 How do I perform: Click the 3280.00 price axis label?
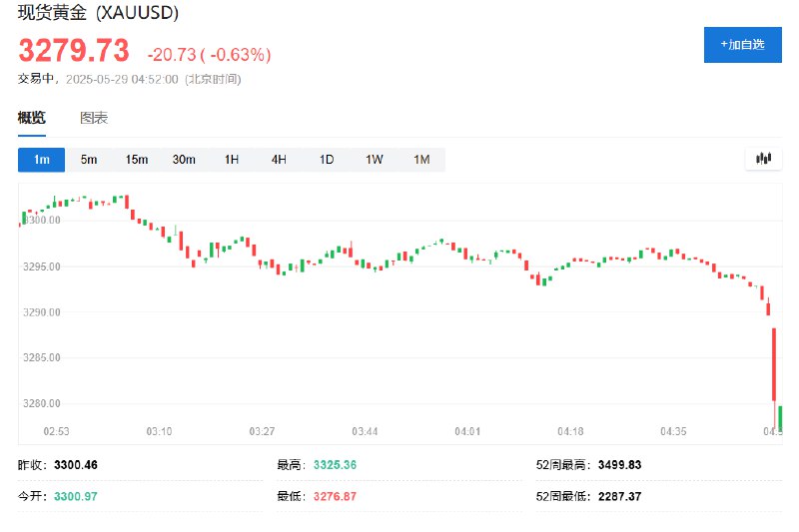[x=42, y=403]
